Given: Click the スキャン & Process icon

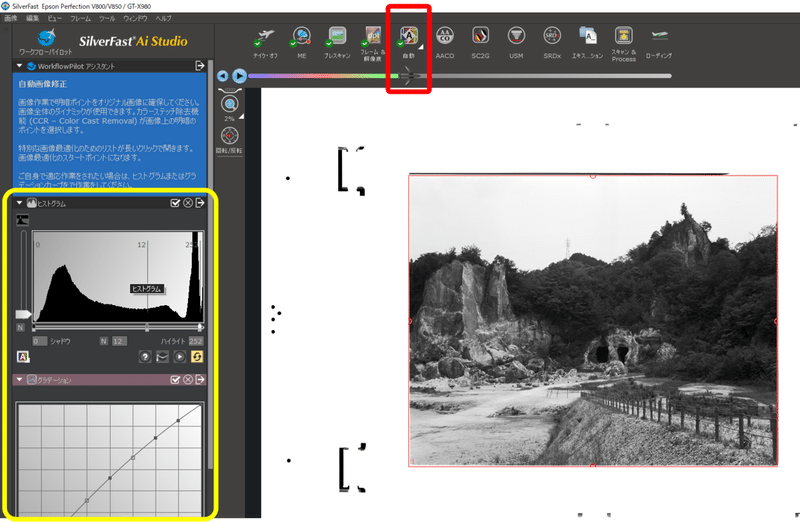Looking at the screenshot, I should 623,36.
